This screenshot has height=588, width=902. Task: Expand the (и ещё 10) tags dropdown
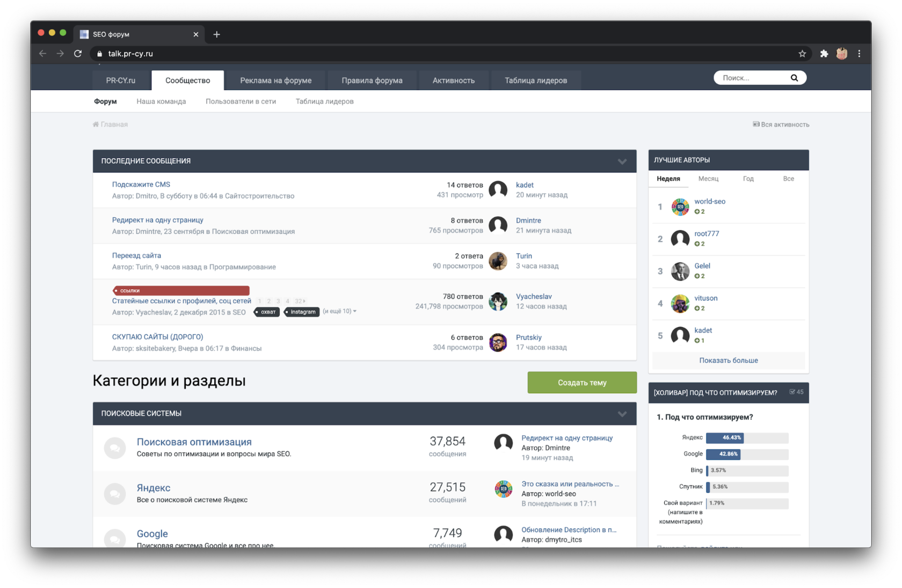coord(339,311)
